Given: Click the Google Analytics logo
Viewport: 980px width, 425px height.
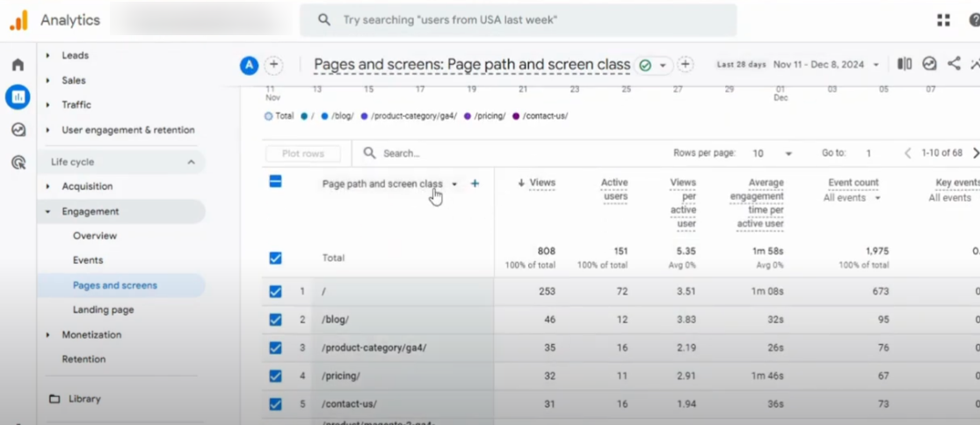Looking at the screenshot, I should click(18, 20).
